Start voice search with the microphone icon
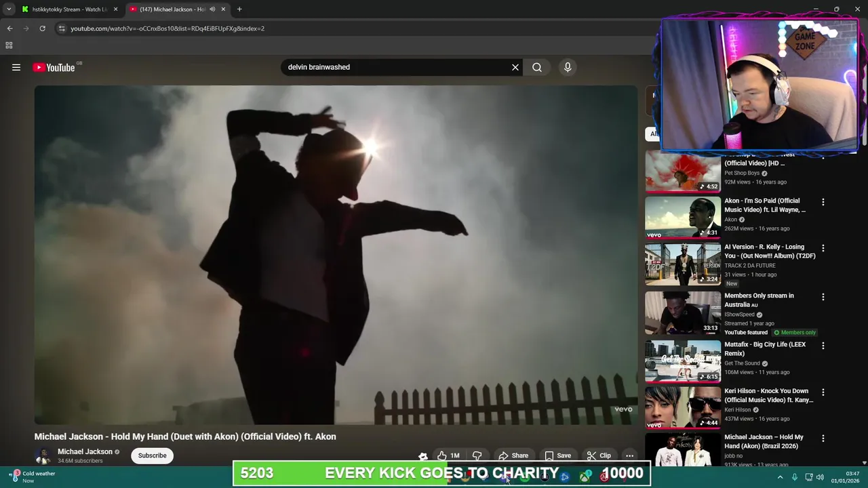This screenshot has height=488, width=868. [x=568, y=67]
